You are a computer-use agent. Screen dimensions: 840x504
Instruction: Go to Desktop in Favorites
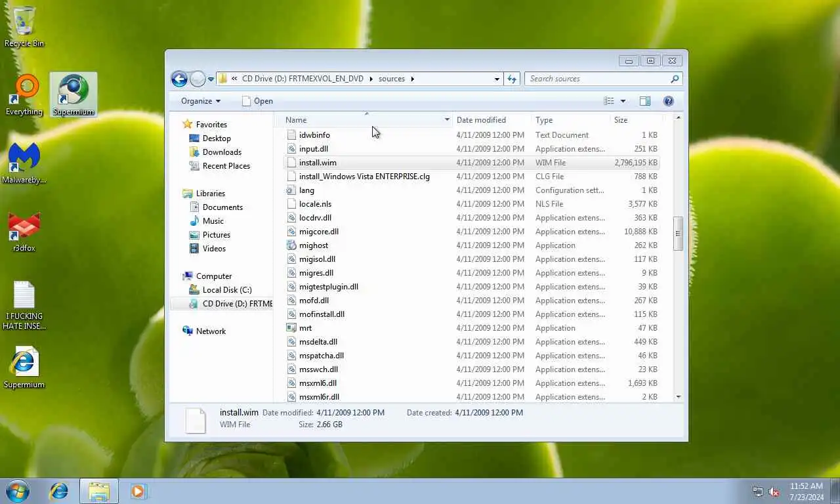210,138
